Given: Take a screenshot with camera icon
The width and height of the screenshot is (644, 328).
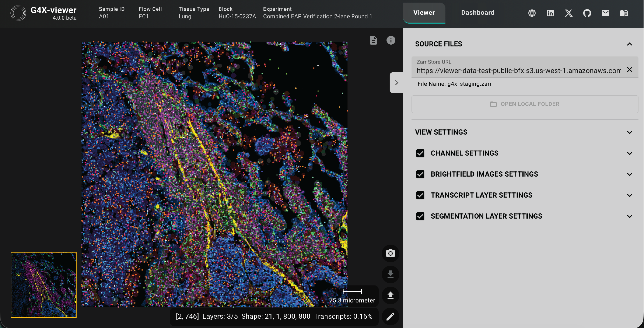Looking at the screenshot, I should point(390,253).
